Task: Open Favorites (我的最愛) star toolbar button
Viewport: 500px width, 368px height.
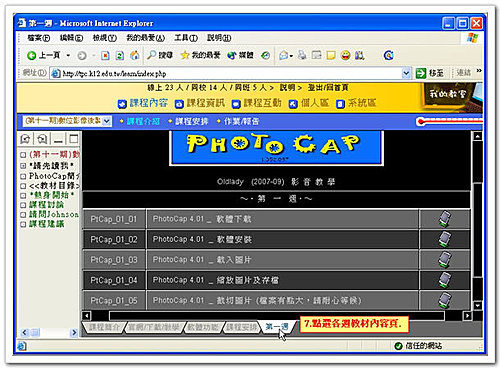Action: point(200,55)
